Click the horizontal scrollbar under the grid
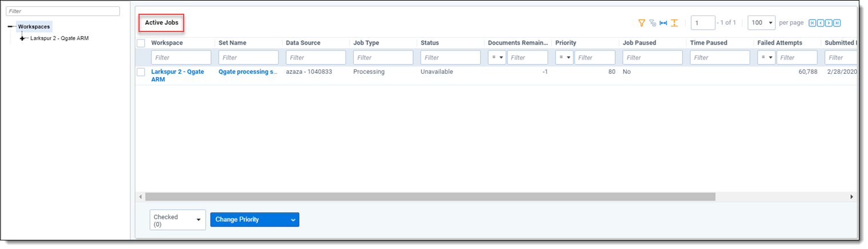The height and width of the screenshot is (249, 868). coord(429,197)
